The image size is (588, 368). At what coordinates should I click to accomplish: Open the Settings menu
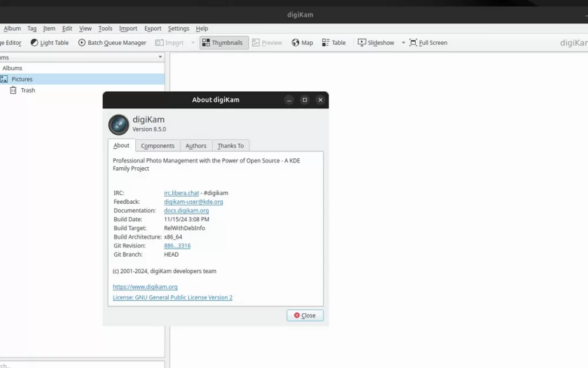[x=178, y=28]
